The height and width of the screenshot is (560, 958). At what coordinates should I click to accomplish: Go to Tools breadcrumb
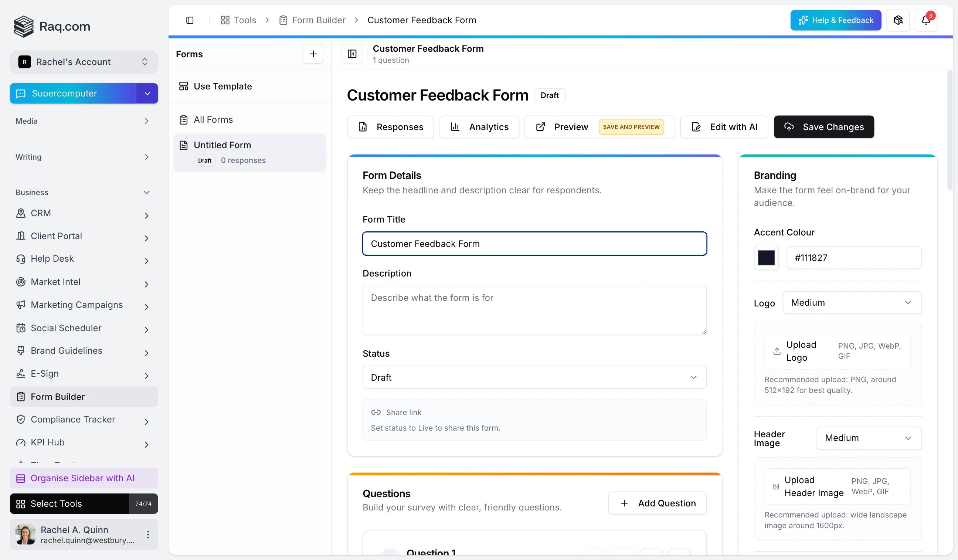tap(238, 20)
